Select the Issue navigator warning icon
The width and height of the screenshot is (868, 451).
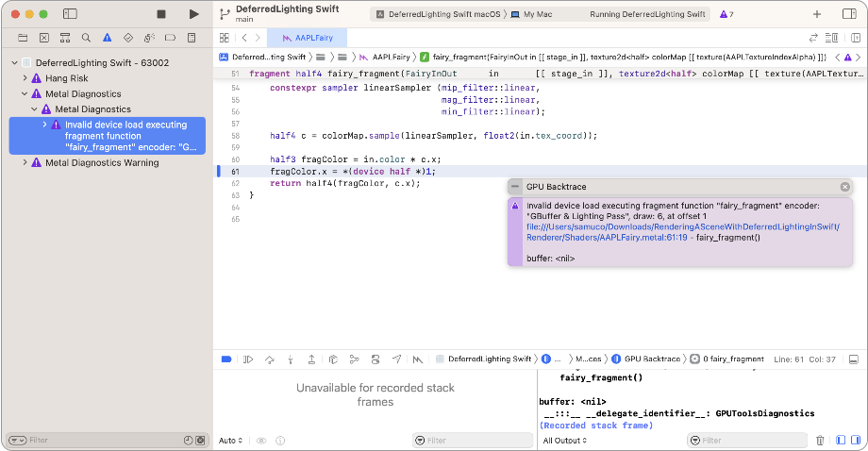(107, 38)
